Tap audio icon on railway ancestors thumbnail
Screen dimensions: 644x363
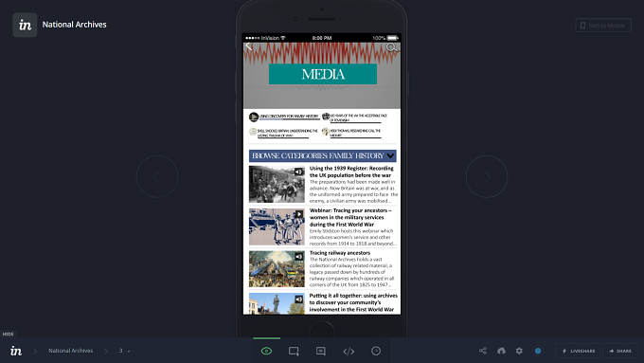(x=298, y=257)
